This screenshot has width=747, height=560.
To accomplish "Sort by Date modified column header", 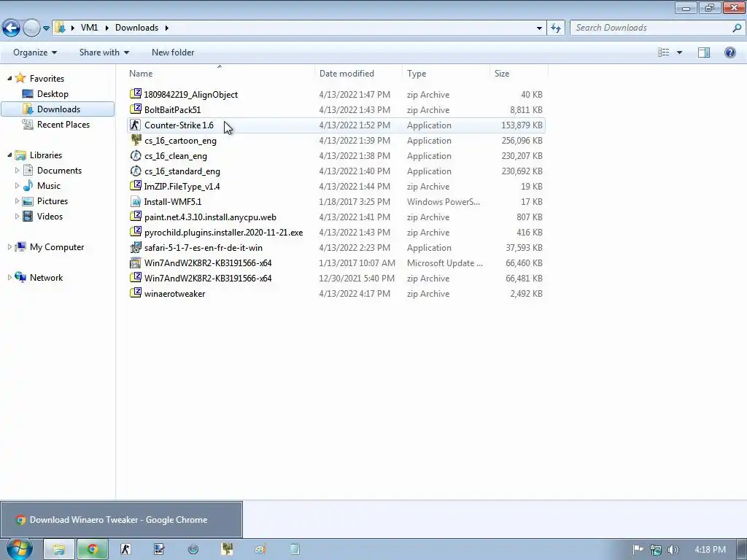I will coord(358,74).
